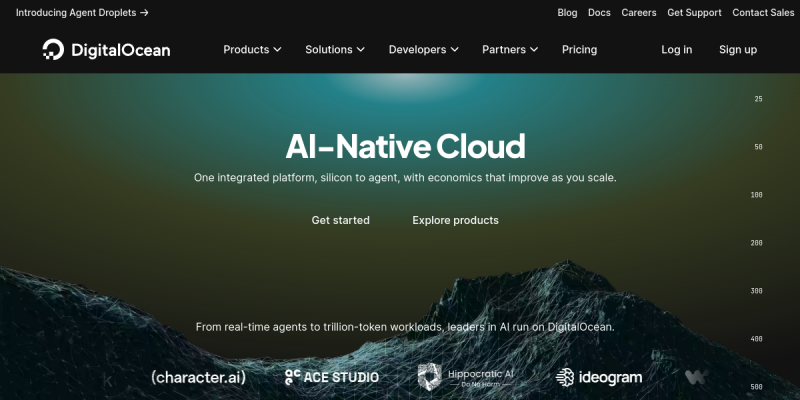
Task: Click the 'From real-time agents' tagline text
Action: pyautogui.click(x=405, y=327)
